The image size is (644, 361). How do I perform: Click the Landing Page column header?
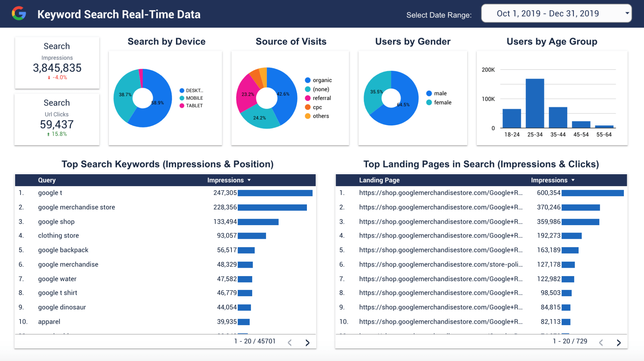pyautogui.click(x=379, y=180)
